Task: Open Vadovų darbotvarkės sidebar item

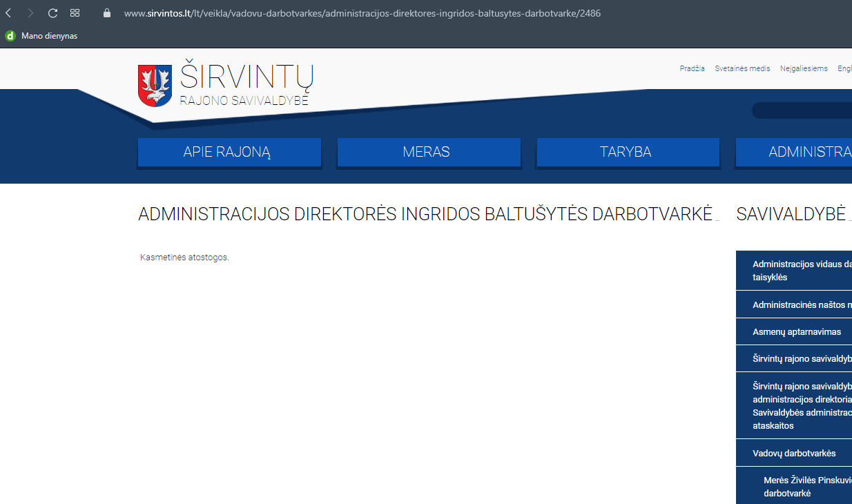Action: click(x=794, y=453)
